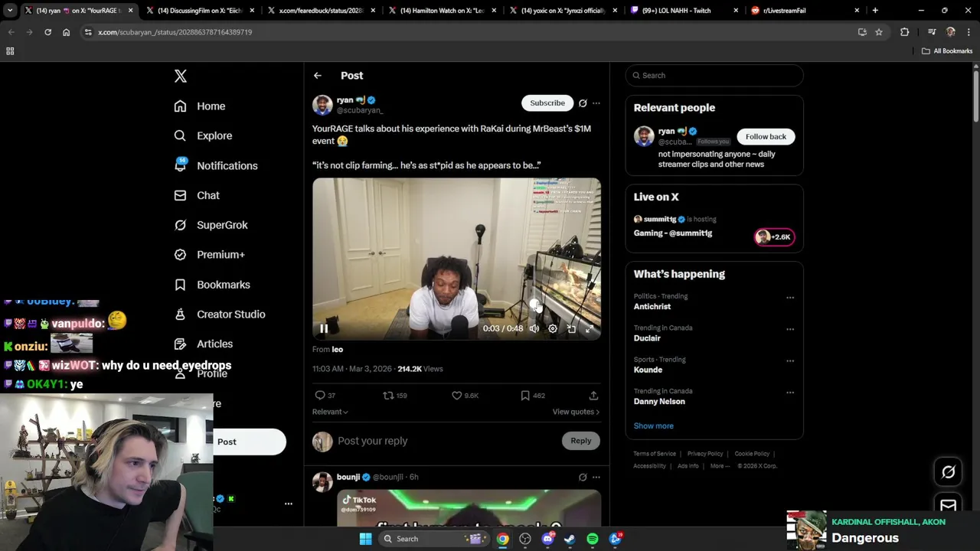Open more options on bounji's reply
The height and width of the screenshot is (551, 980).
tap(596, 478)
